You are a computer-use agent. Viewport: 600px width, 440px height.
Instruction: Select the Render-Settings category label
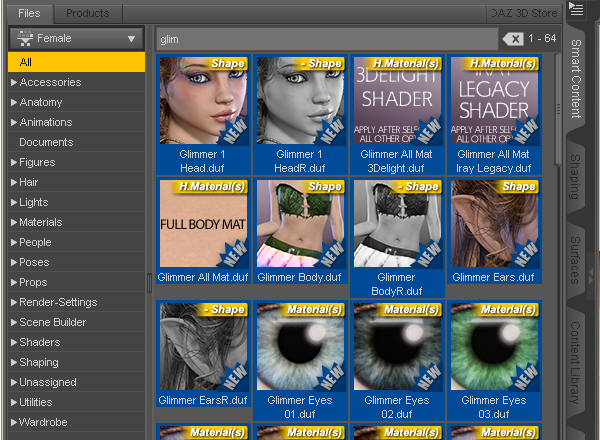pos(58,302)
